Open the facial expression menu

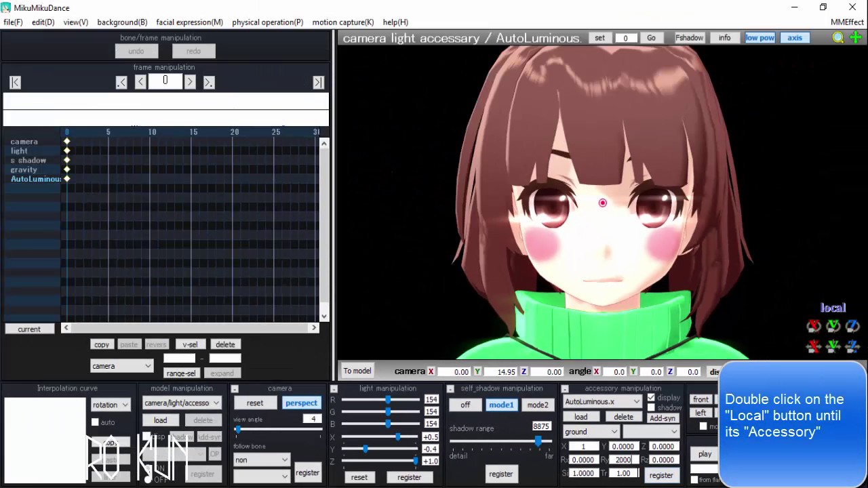[x=189, y=22]
